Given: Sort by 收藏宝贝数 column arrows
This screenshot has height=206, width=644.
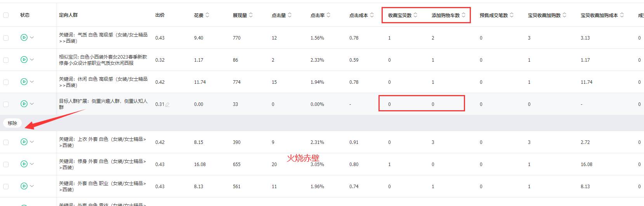Looking at the screenshot, I should tap(415, 15).
